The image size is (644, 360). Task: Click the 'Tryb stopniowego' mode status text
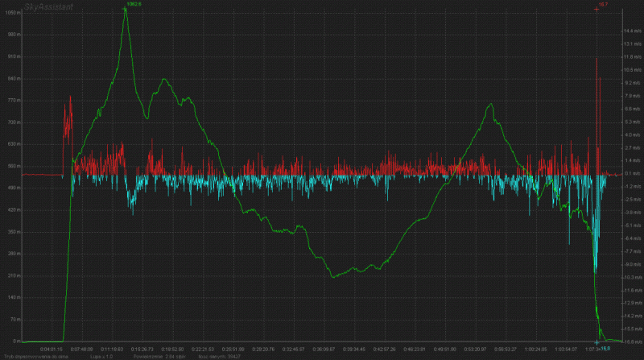coord(31,355)
